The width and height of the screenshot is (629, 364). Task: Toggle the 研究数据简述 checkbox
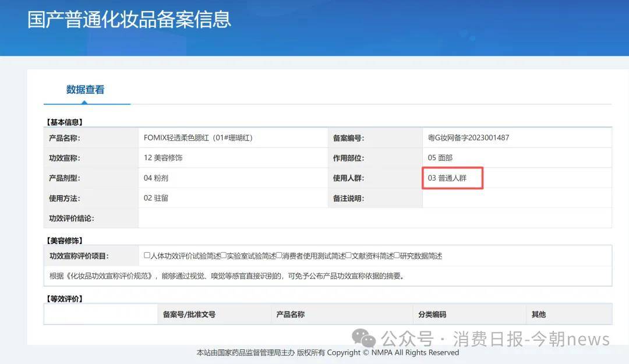pyautogui.click(x=397, y=256)
